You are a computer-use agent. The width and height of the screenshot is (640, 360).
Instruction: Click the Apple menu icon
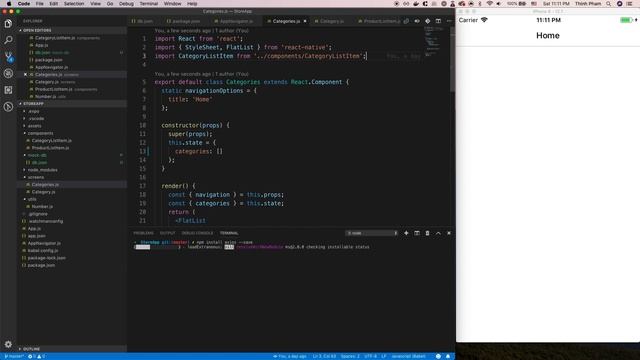click(9, 4)
